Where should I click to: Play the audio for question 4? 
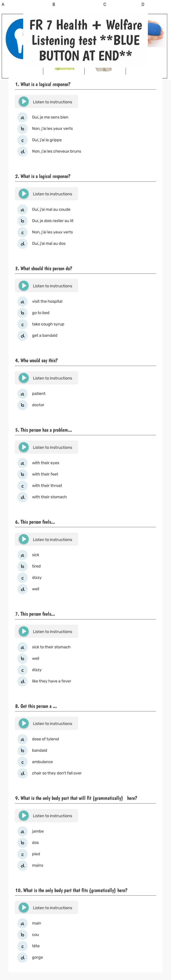point(24,378)
